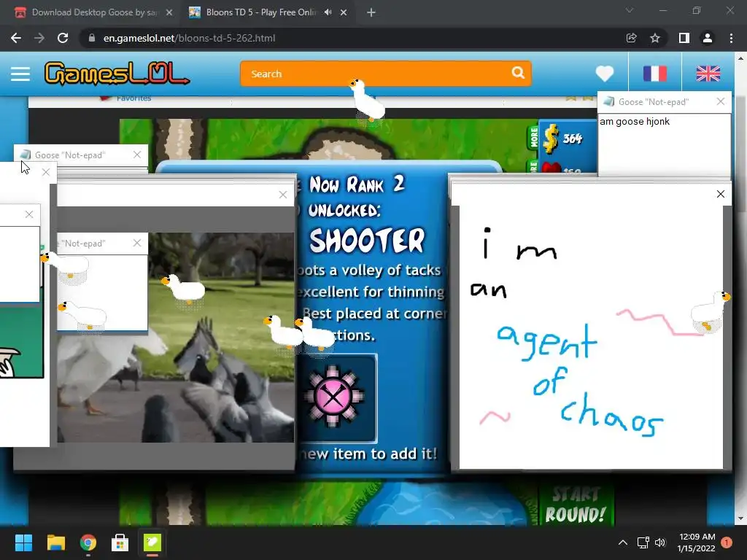Share this page from the address bar
The image size is (747, 560).
point(631,38)
